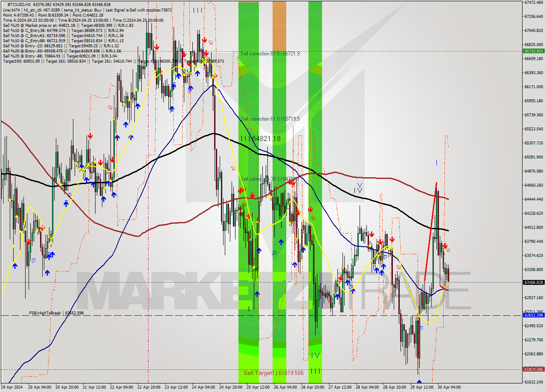Click the '24 Apr 04:00' time axis label
This screenshot has width=546, height=392.
(x=203, y=387)
